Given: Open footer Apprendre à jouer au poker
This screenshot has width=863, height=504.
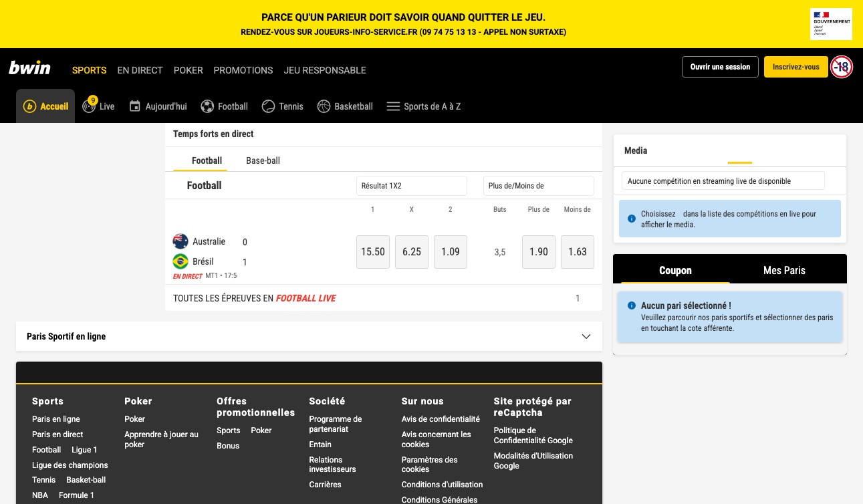Looking at the screenshot, I should (x=161, y=439).
